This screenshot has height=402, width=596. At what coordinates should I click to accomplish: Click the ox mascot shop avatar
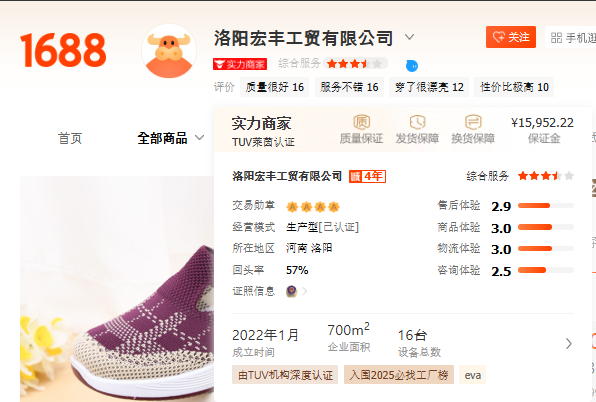pos(169,51)
